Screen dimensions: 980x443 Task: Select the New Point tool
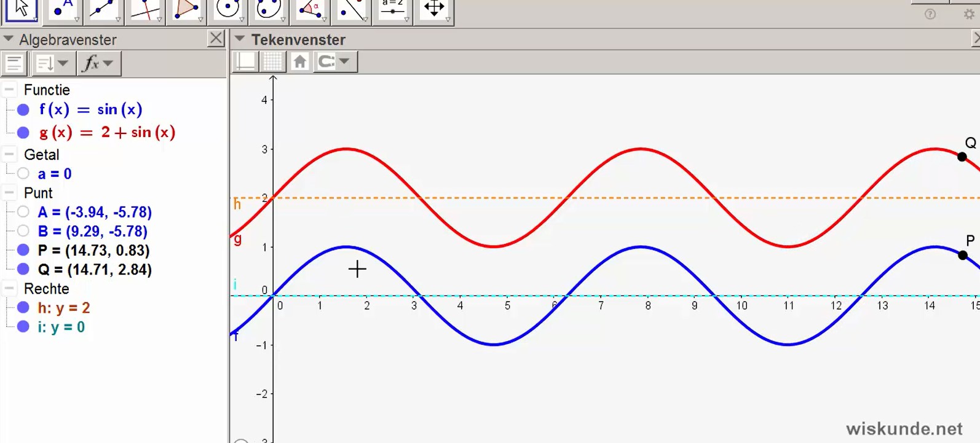point(63,10)
